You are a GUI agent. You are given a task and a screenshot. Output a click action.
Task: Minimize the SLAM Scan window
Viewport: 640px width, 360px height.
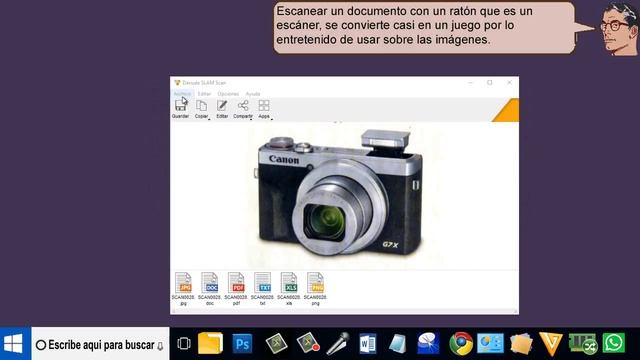click(x=470, y=82)
